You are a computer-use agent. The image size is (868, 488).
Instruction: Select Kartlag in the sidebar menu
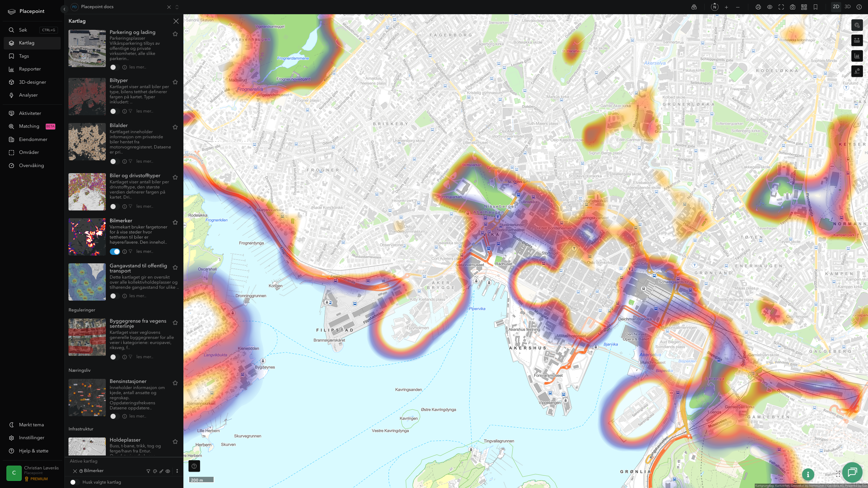[32, 43]
